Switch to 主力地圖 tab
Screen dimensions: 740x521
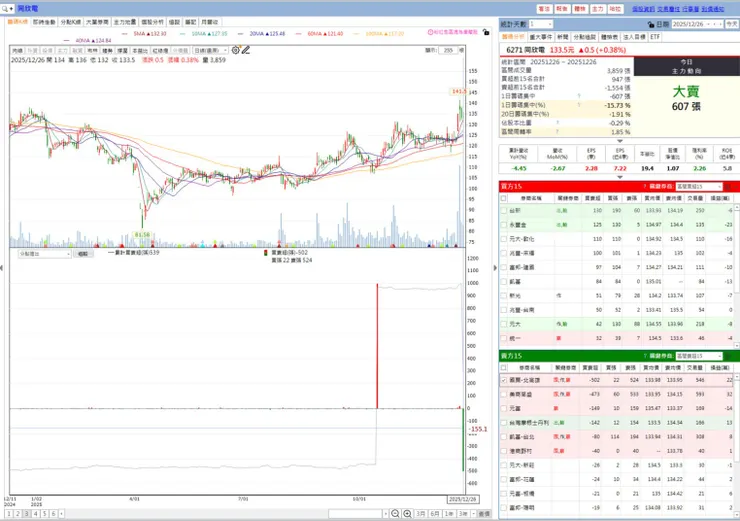[125, 22]
